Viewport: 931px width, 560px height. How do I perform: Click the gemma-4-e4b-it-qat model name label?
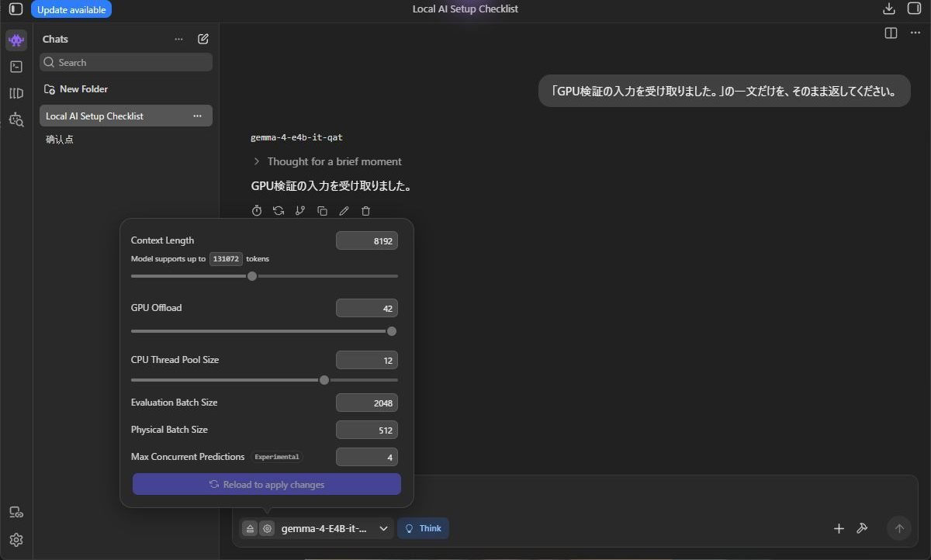(x=297, y=137)
